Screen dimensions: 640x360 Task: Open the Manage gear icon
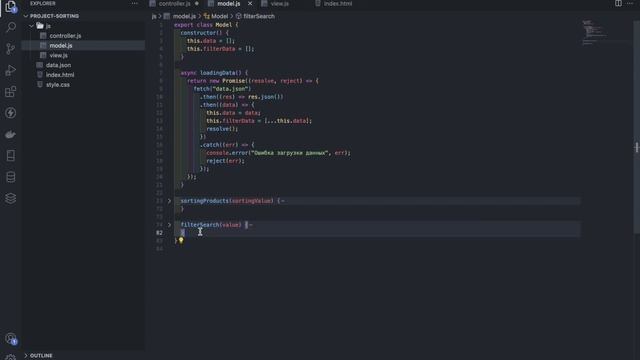[11, 357]
